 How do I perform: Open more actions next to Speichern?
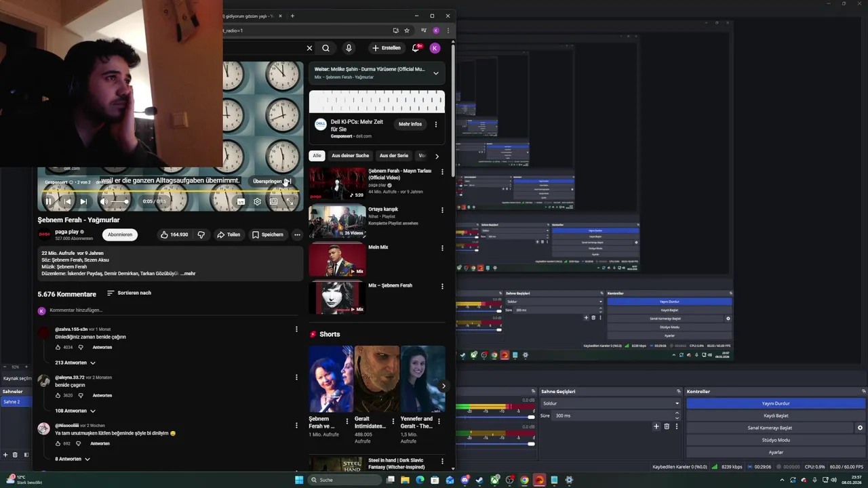click(297, 235)
